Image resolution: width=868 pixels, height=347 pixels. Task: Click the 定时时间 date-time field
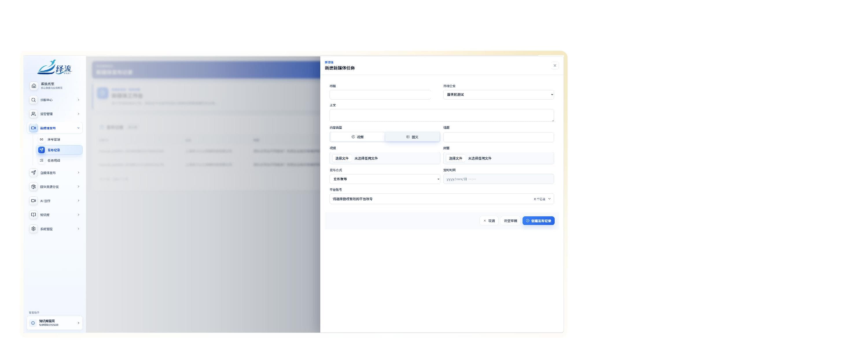[x=498, y=179]
